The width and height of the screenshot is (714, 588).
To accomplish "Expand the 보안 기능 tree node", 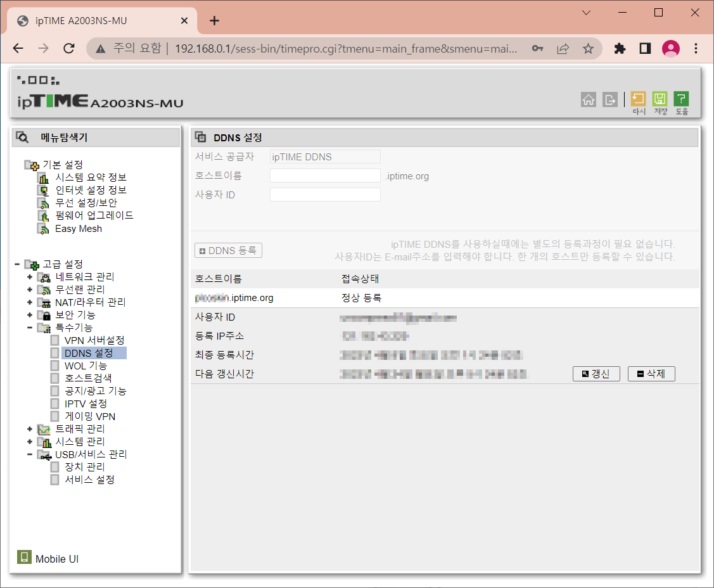I will [x=29, y=315].
